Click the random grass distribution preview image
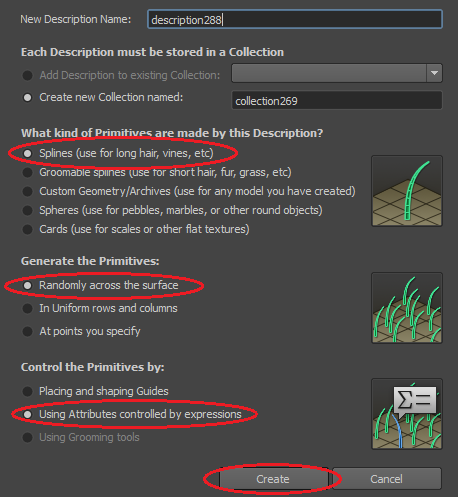 point(407,308)
